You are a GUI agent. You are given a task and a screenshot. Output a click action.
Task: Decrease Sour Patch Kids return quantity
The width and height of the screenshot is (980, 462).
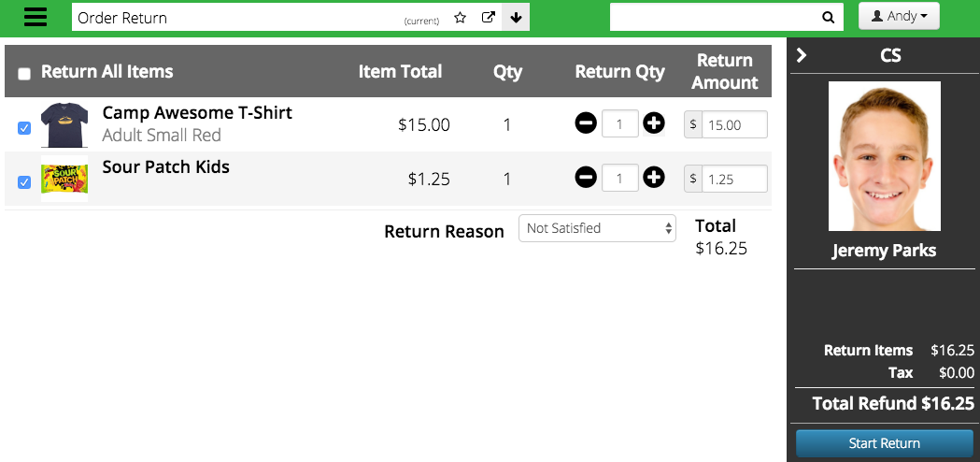tap(586, 178)
